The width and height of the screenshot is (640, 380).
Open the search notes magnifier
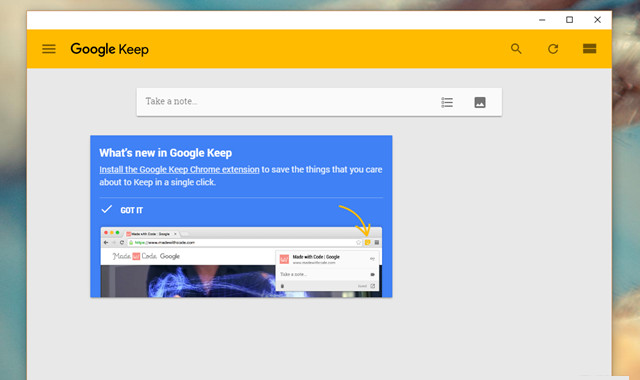coord(516,49)
